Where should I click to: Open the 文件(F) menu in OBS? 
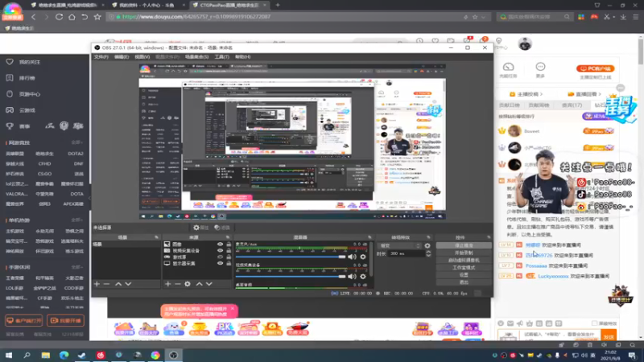tap(101, 56)
